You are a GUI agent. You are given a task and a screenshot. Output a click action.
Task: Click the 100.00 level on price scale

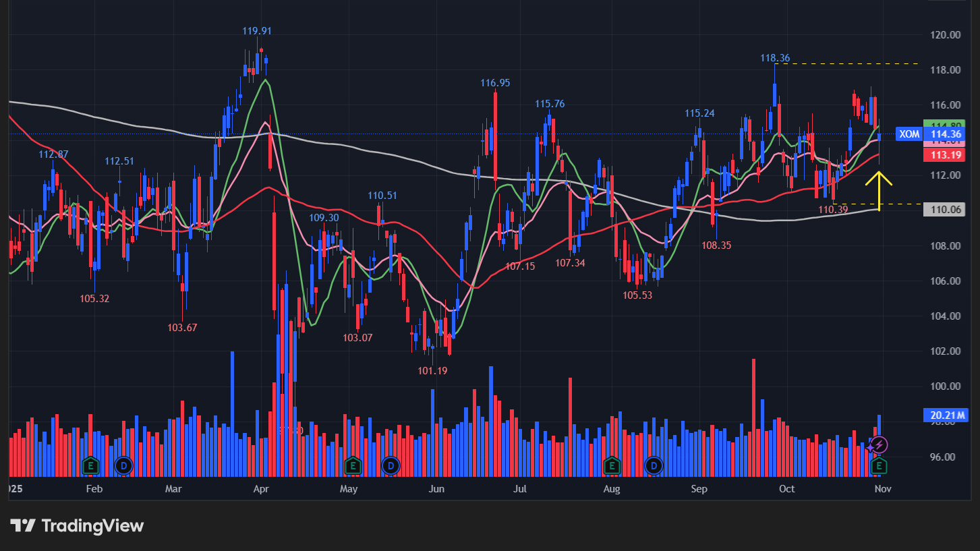click(x=945, y=386)
